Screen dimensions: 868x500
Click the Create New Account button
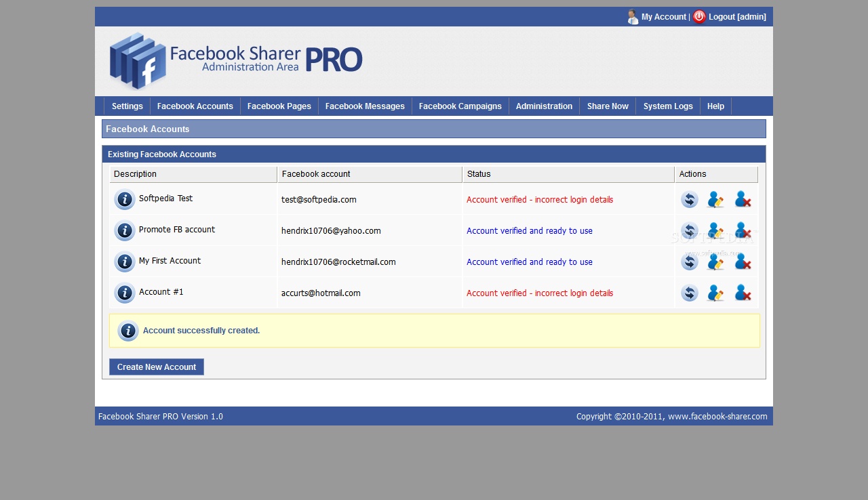(157, 367)
